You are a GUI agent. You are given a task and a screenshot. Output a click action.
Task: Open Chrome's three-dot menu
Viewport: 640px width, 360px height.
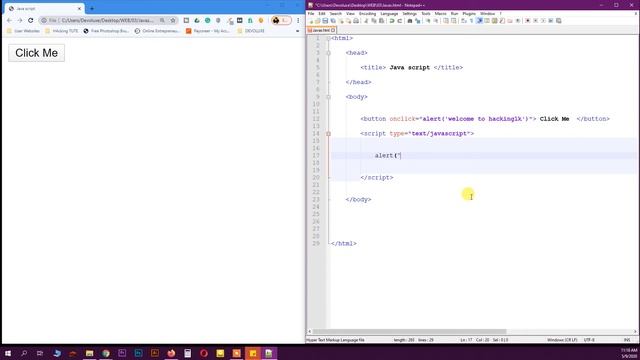click(x=298, y=20)
